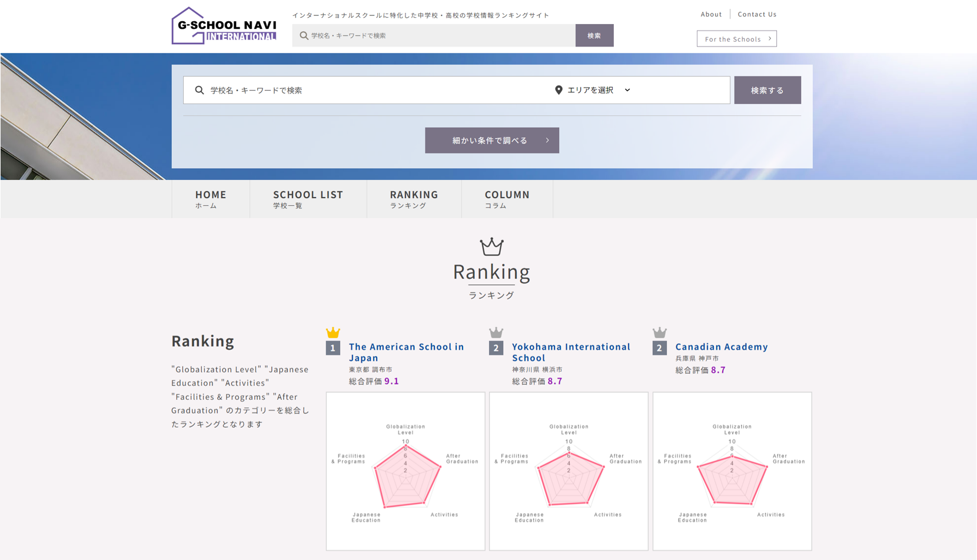Open the Canadian Academy link
This screenshot has height=560, width=977.
(x=722, y=347)
